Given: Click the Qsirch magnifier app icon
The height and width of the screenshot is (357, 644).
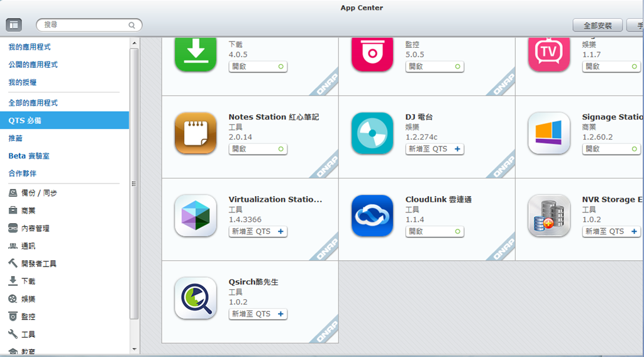Looking at the screenshot, I should tap(196, 299).
